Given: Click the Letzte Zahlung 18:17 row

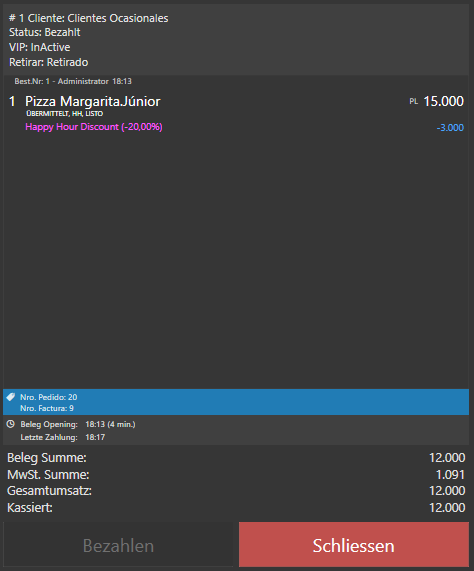Looking at the screenshot, I should point(63,437).
